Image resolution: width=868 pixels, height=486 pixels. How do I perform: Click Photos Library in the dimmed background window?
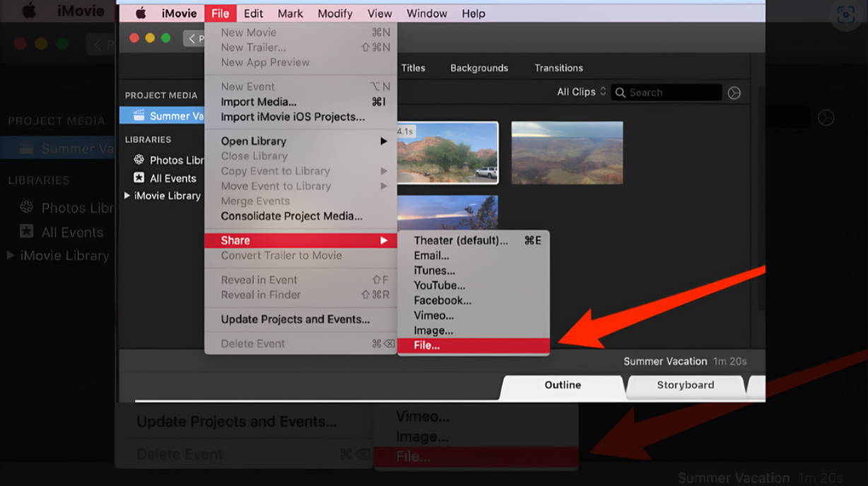(67, 208)
